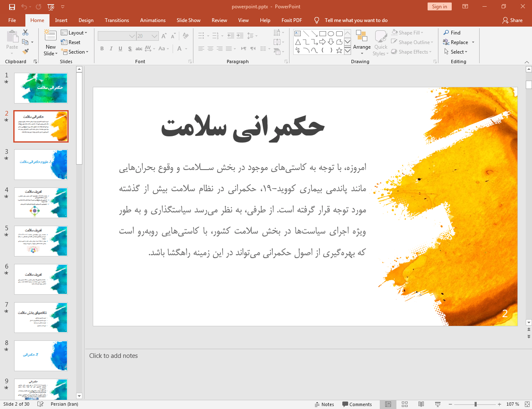
Task: Select the rectangle shape in the shapes gallery
Action: pos(323,34)
